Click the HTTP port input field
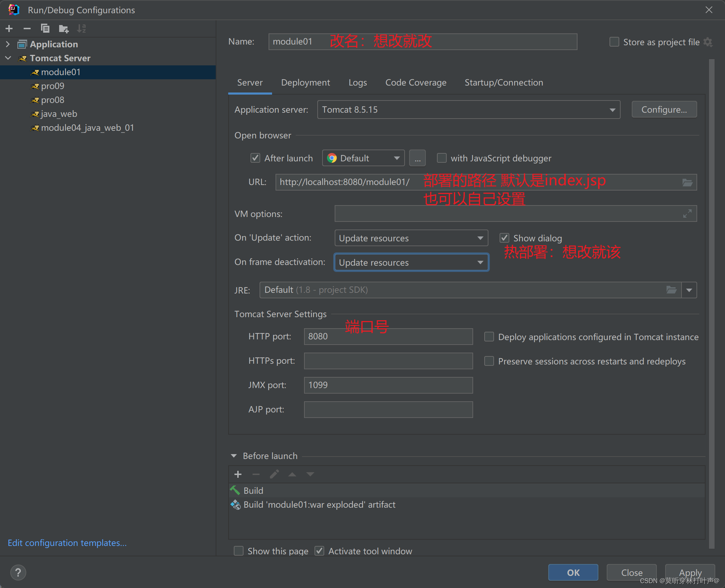Screen dimensions: 725x588 pyautogui.click(x=388, y=337)
